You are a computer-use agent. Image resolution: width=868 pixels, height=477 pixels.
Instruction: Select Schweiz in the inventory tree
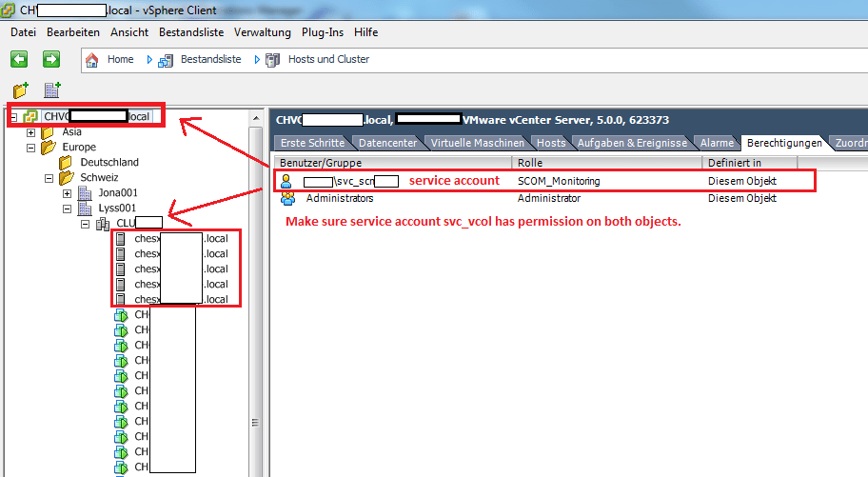click(99, 177)
